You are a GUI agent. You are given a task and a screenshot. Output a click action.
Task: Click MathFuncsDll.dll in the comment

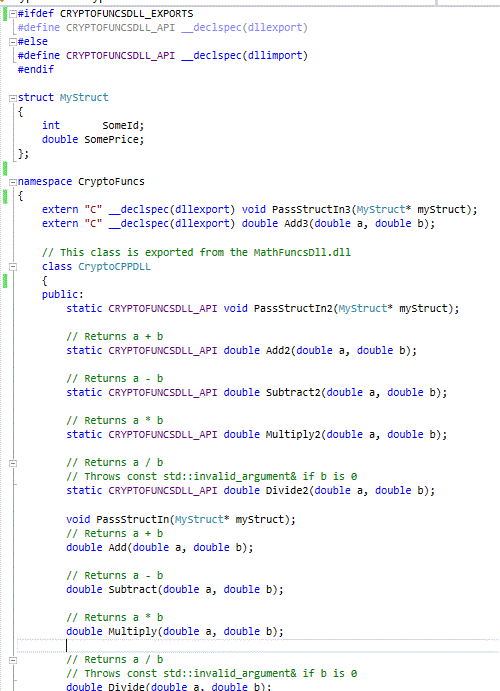click(302, 253)
